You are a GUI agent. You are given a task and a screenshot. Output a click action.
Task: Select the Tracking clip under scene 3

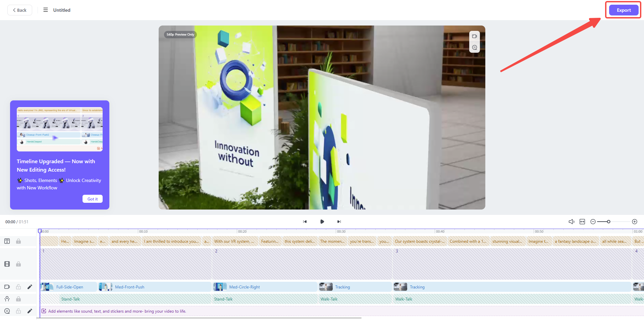pos(512,287)
